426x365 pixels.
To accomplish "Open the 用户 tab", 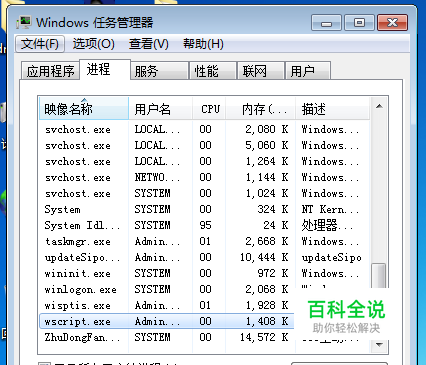I will tap(308, 71).
